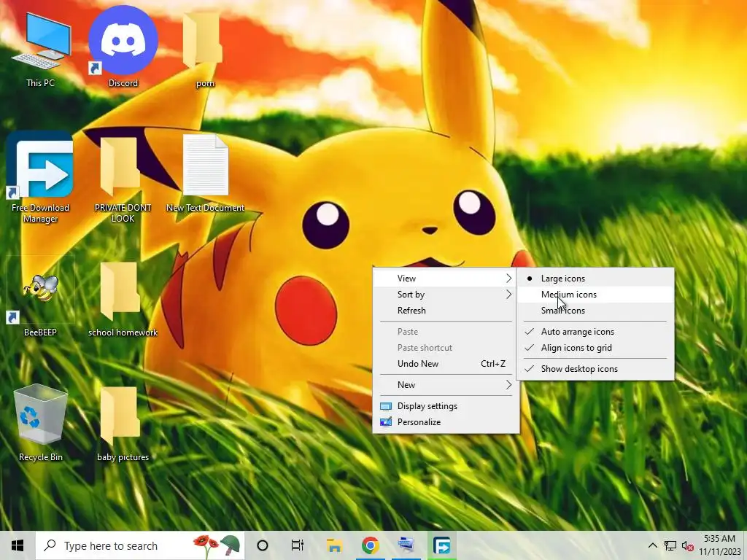
Task: Open Task View from the taskbar
Action: click(x=298, y=545)
